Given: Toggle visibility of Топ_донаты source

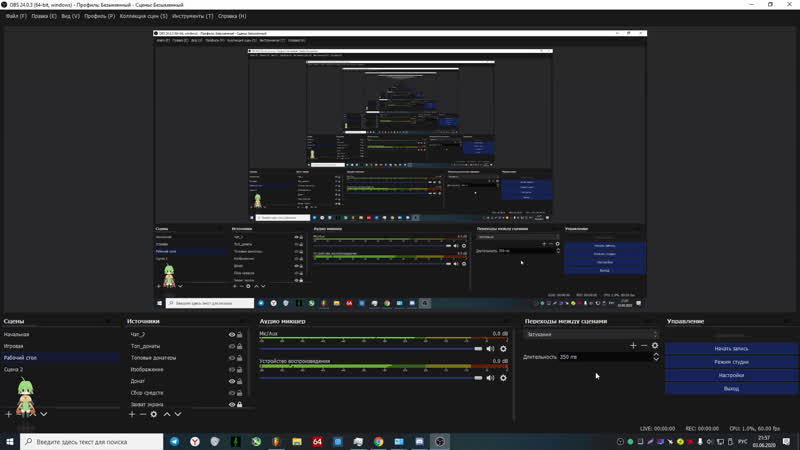Looking at the screenshot, I should (232, 346).
